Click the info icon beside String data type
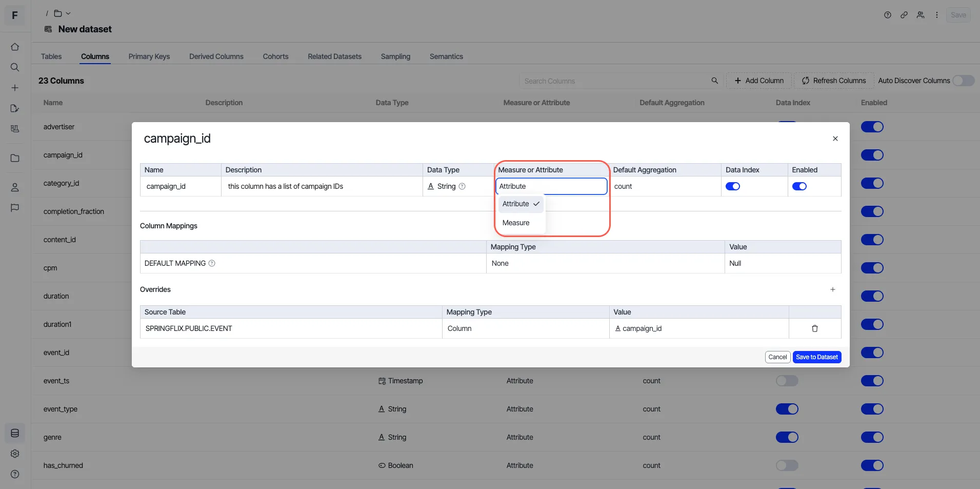The width and height of the screenshot is (980, 489). click(462, 186)
